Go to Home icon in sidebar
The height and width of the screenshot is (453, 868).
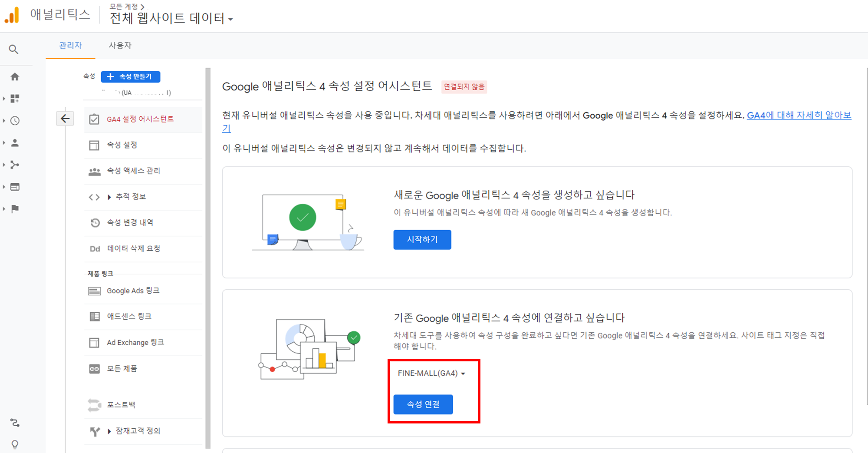point(15,77)
